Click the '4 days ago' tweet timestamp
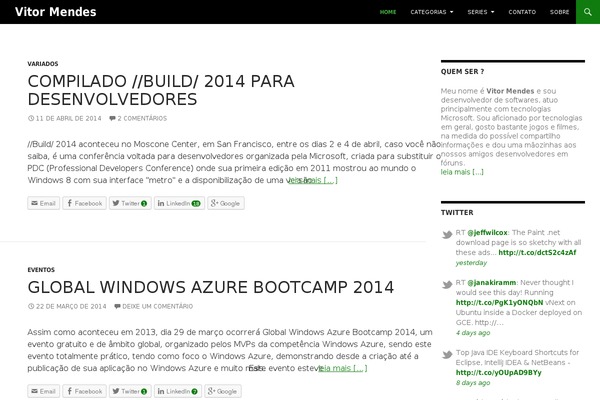The width and height of the screenshot is (600, 400). pyautogui.click(x=473, y=333)
